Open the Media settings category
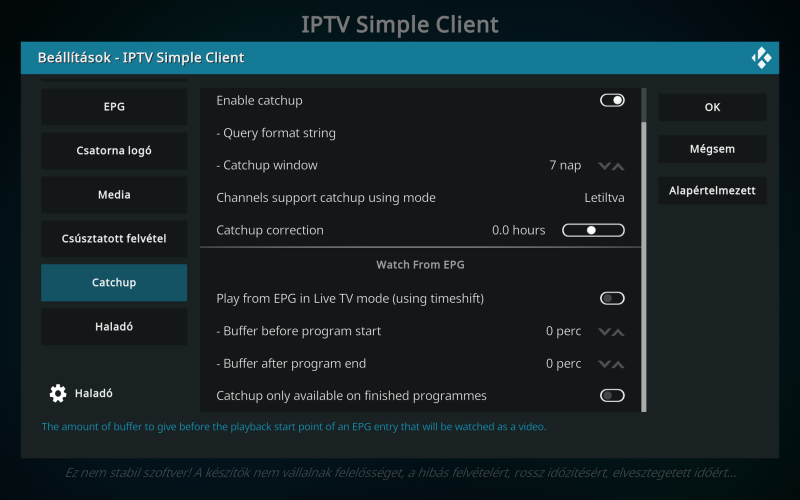This screenshot has height=500, width=800. click(114, 194)
